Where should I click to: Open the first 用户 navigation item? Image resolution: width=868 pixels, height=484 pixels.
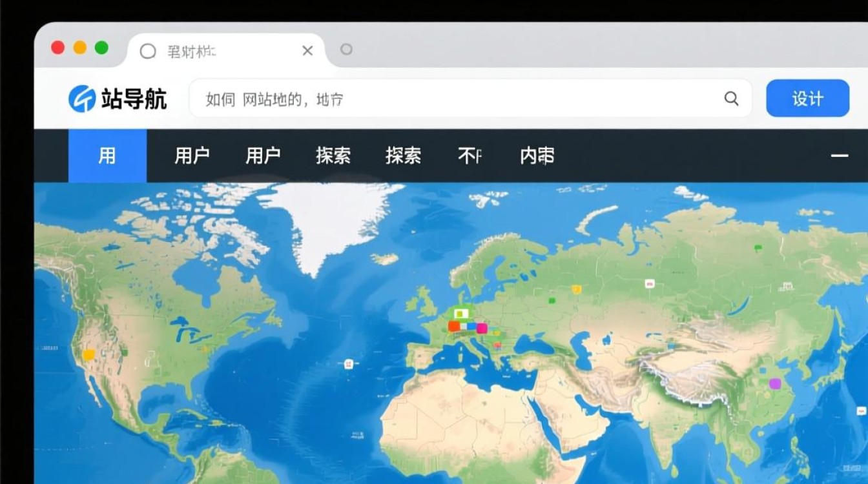coord(192,156)
